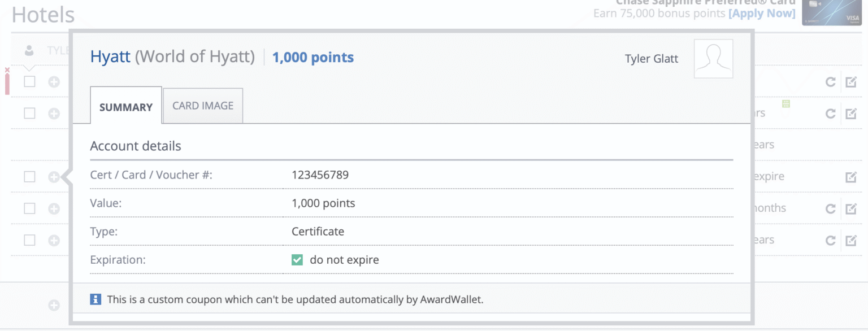The height and width of the screenshot is (331, 868).
Task: Open the CARD IMAGE tab
Action: point(203,106)
